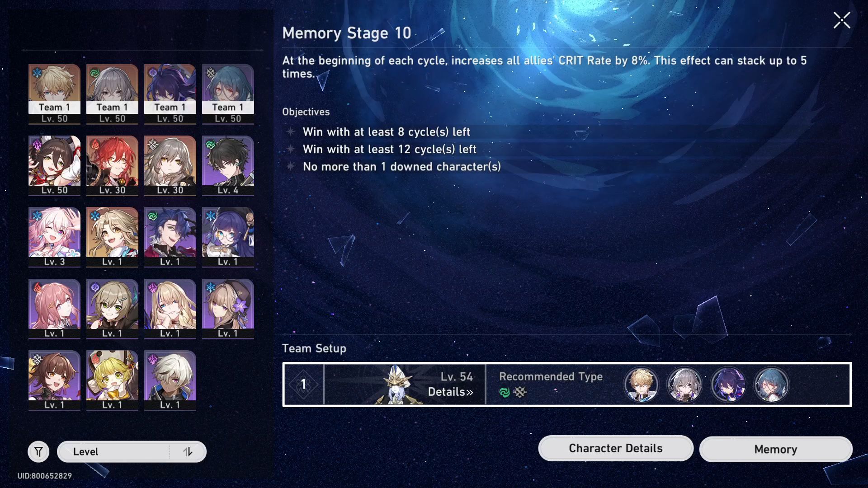Select the red-haired Lv. 30 character
Screen dimensions: 868x488
112,165
